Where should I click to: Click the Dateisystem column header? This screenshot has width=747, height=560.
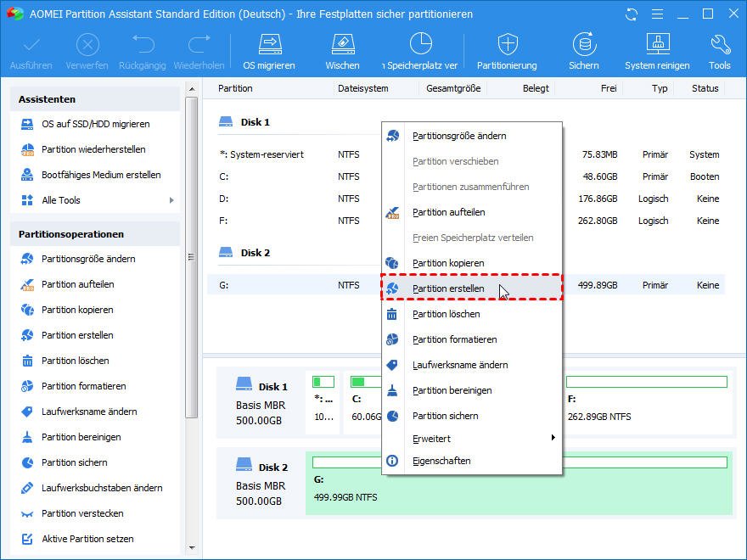pos(362,88)
